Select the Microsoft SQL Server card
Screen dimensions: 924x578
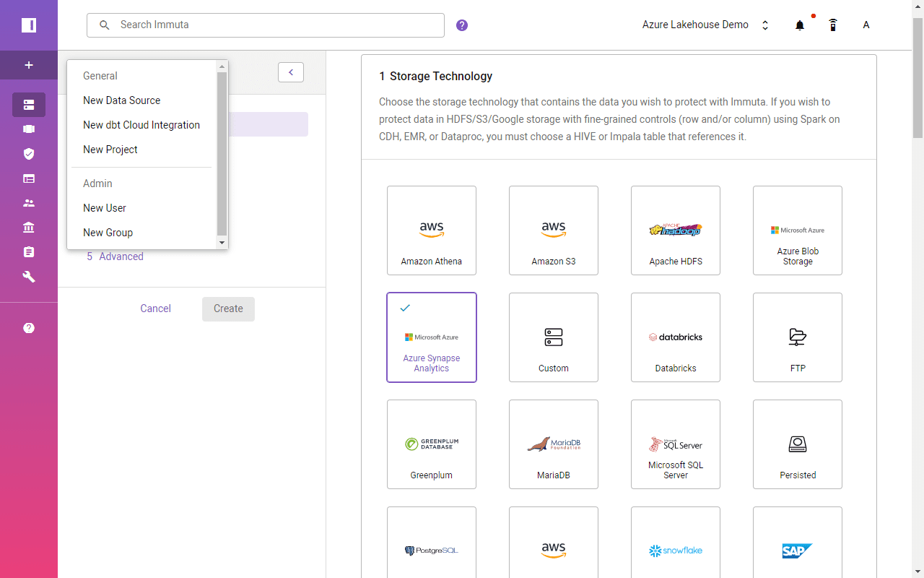[x=676, y=444]
